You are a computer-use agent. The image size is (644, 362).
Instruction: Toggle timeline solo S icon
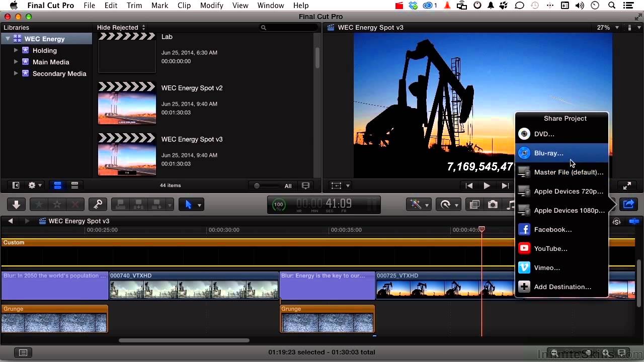pyautogui.click(x=617, y=221)
